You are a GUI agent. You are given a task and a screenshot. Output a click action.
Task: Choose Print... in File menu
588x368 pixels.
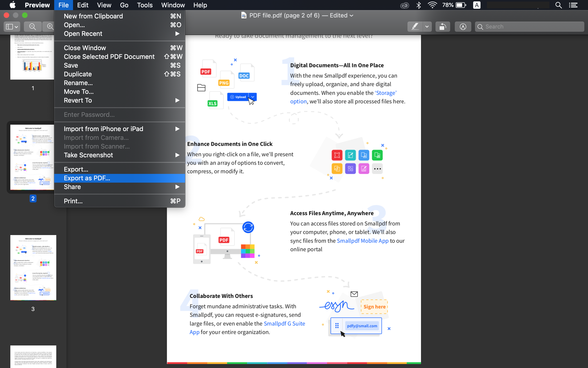[x=119, y=201]
